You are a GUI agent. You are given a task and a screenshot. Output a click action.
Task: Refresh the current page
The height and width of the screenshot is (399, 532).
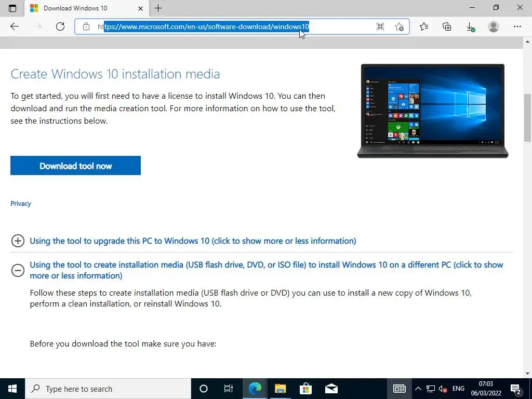[60, 26]
